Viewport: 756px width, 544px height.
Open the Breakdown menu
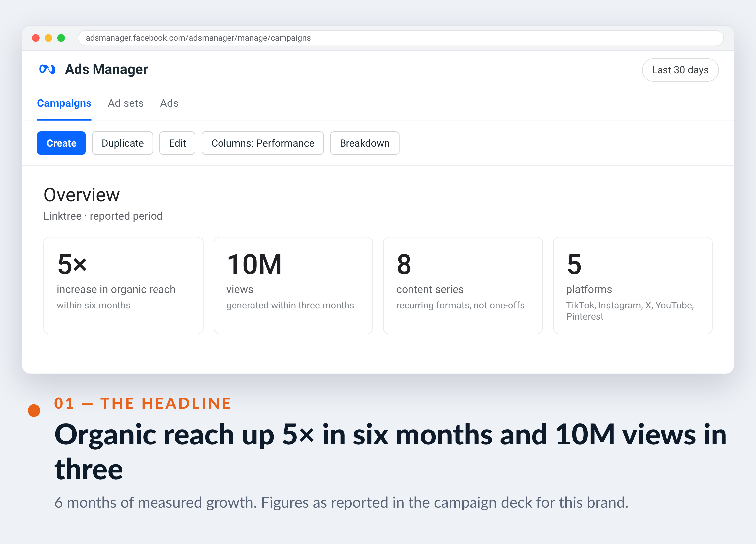coord(365,143)
